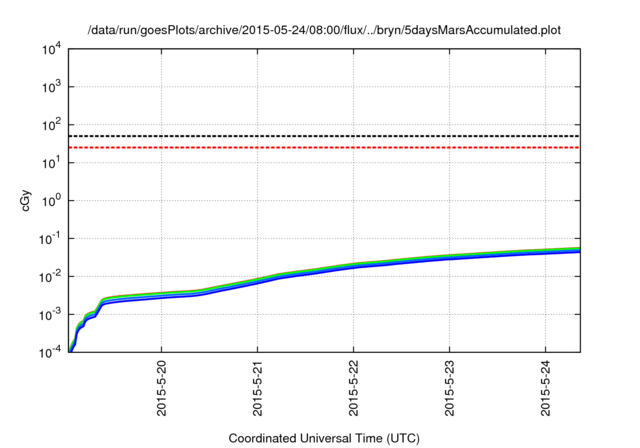Click the 10^-1 y-axis tick label
Image resolution: width=640 pixels, height=448 pixels.
click(50, 239)
